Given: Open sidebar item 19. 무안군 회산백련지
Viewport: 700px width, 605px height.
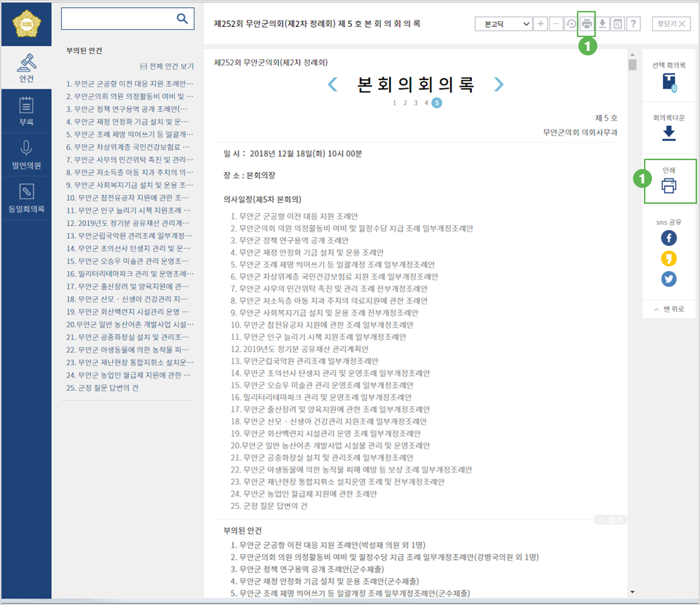Looking at the screenshot, I should tap(127, 312).
